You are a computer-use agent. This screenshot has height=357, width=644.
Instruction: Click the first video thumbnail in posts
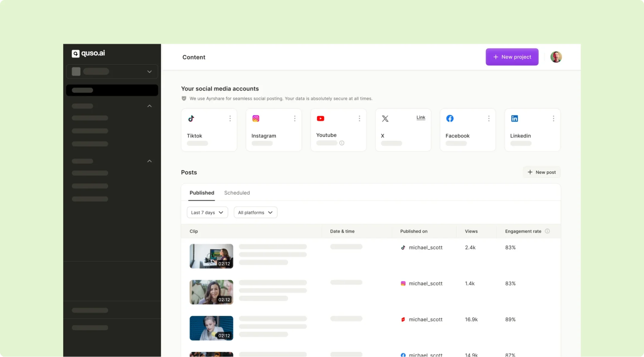(211, 256)
